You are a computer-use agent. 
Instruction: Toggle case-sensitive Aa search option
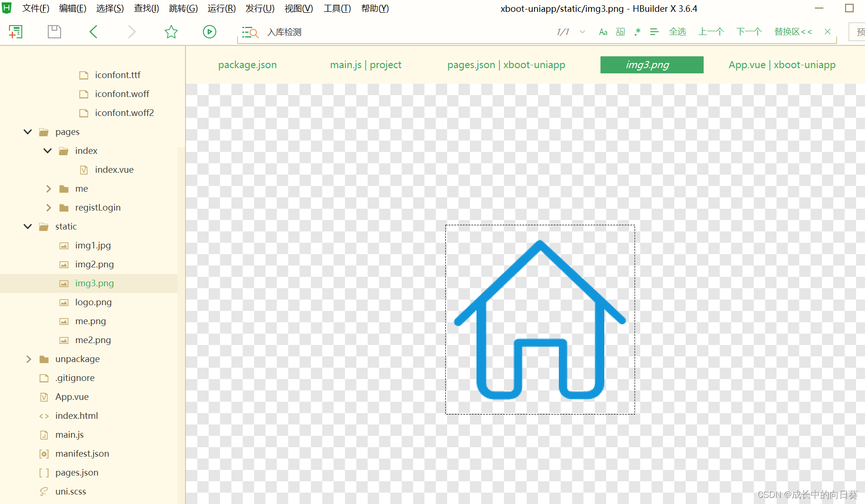click(x=603, y=32)
